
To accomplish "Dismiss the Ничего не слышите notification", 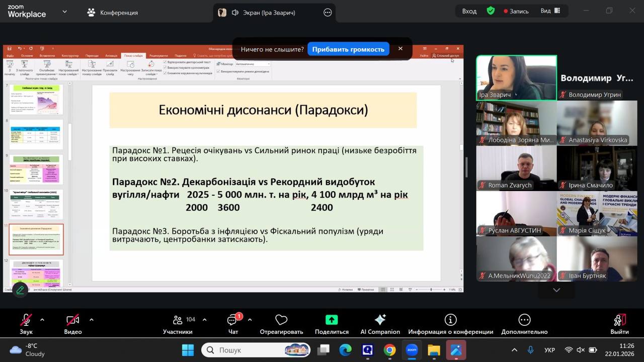I will [x=400, y=49].
